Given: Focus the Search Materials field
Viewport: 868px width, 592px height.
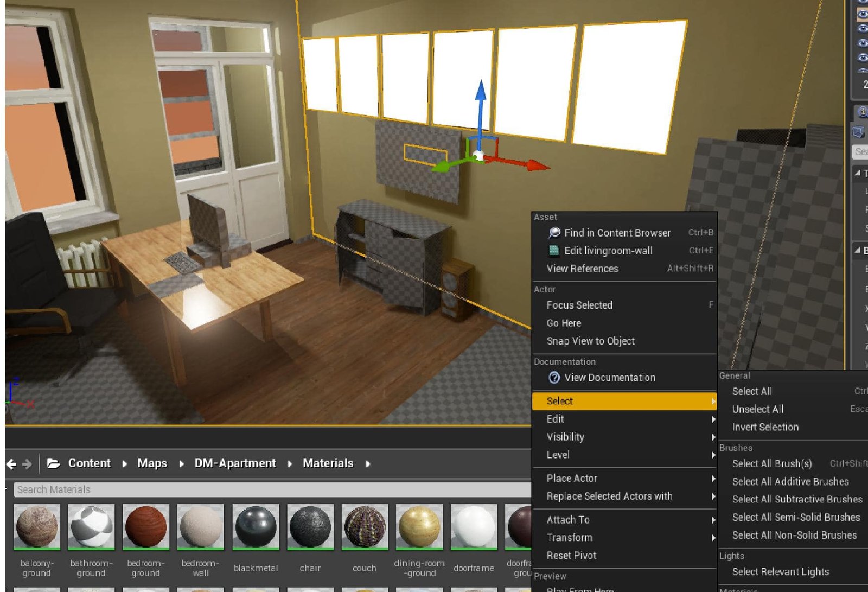Looking at the screenshot, I should coord(272,489).
